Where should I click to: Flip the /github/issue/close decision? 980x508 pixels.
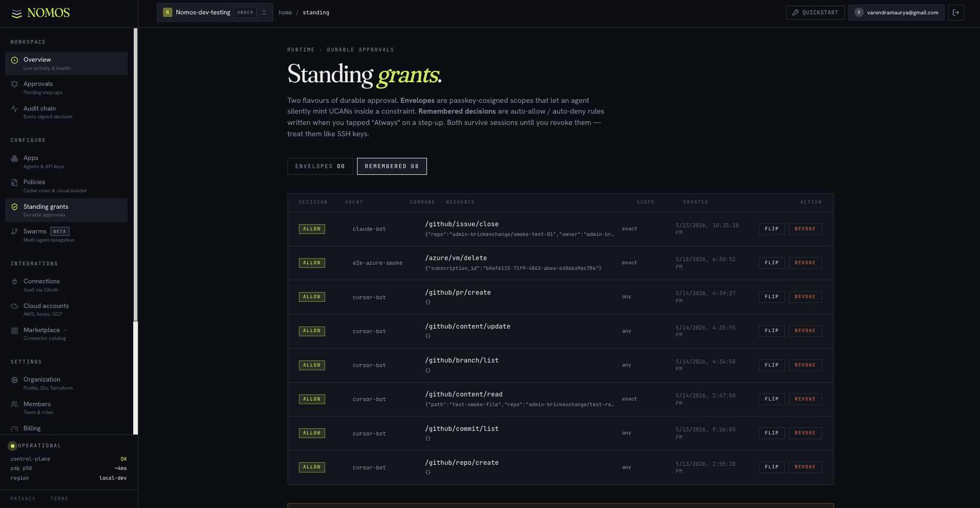(x=772, y=229)
